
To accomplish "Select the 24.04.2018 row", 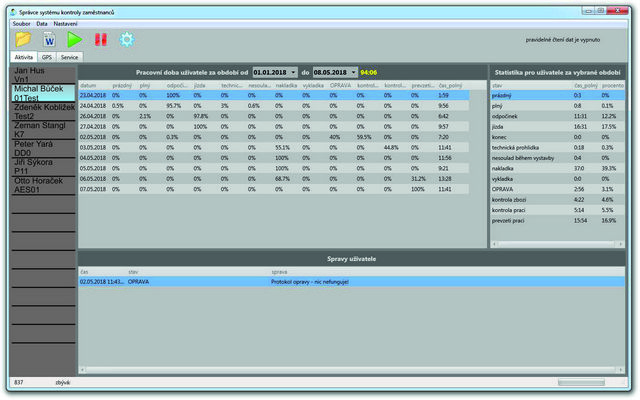I will (273, 106).
